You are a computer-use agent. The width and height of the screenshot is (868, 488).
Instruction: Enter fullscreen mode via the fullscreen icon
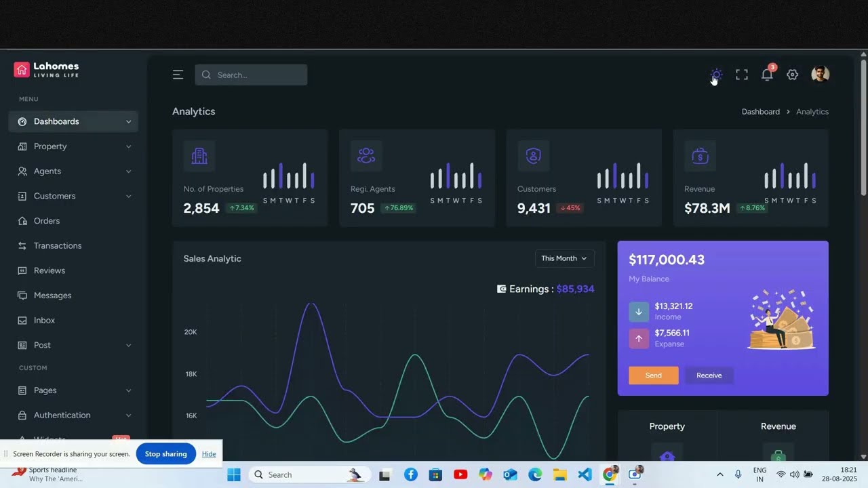click(742, 75)
